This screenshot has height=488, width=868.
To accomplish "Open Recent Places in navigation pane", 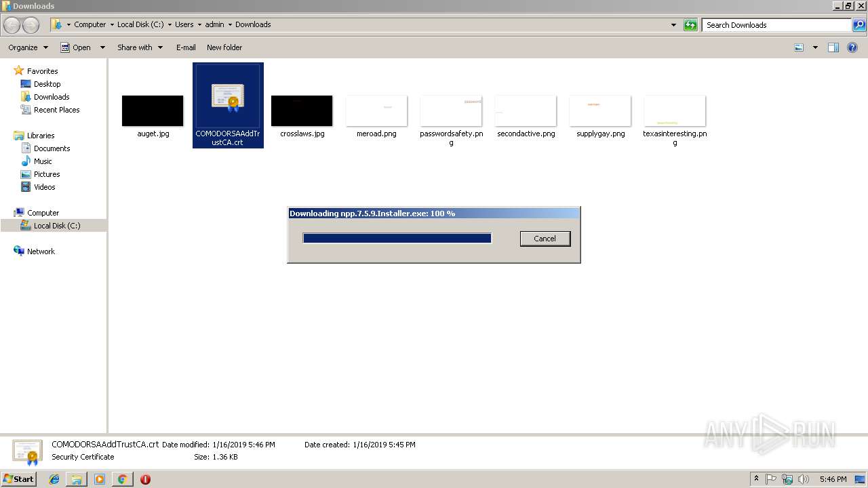I will pyautogui.click(x=56, y=110).
